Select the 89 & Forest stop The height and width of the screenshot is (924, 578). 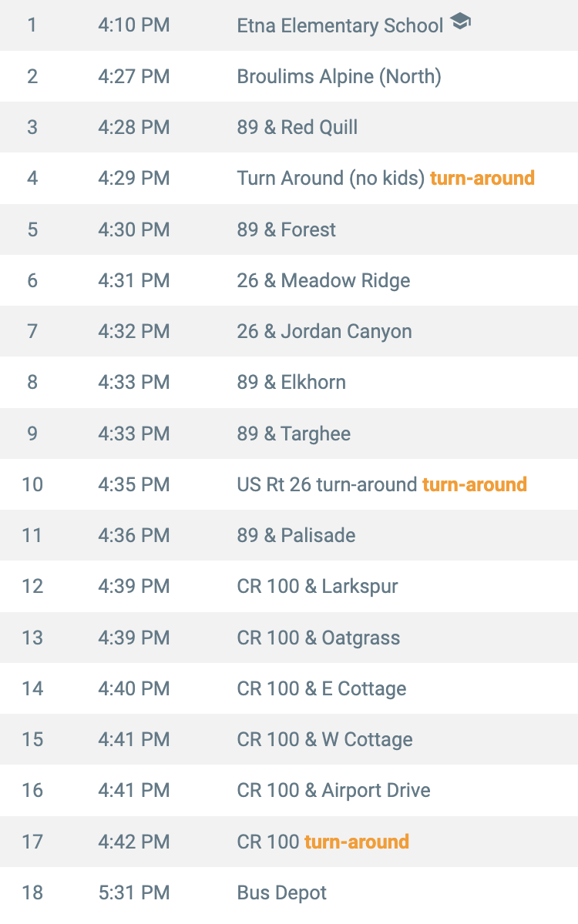click(x=287, y=229)
